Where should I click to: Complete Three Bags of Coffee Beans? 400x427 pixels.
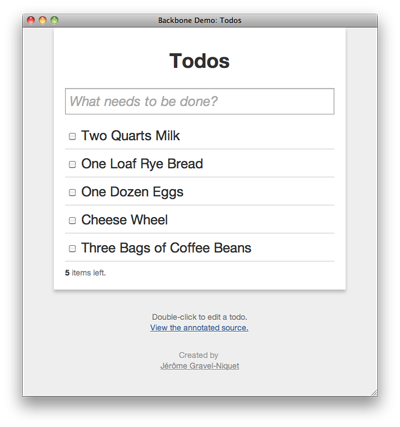point(72,248)
